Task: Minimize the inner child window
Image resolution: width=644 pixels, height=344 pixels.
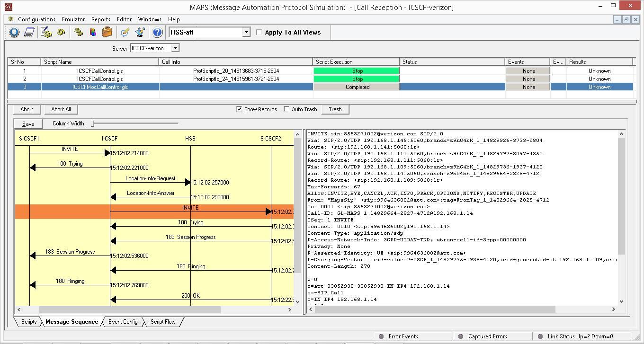Action: click(x=617, y=19)
